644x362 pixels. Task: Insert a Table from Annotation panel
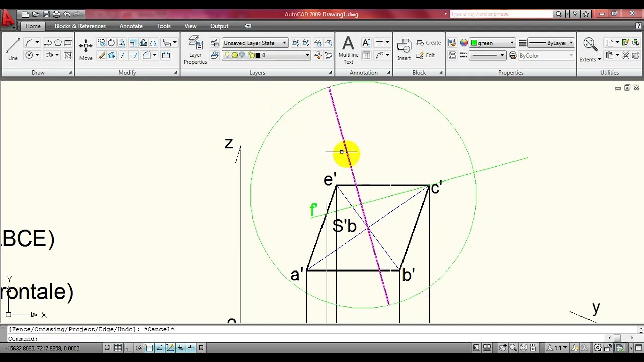[366, 55]
